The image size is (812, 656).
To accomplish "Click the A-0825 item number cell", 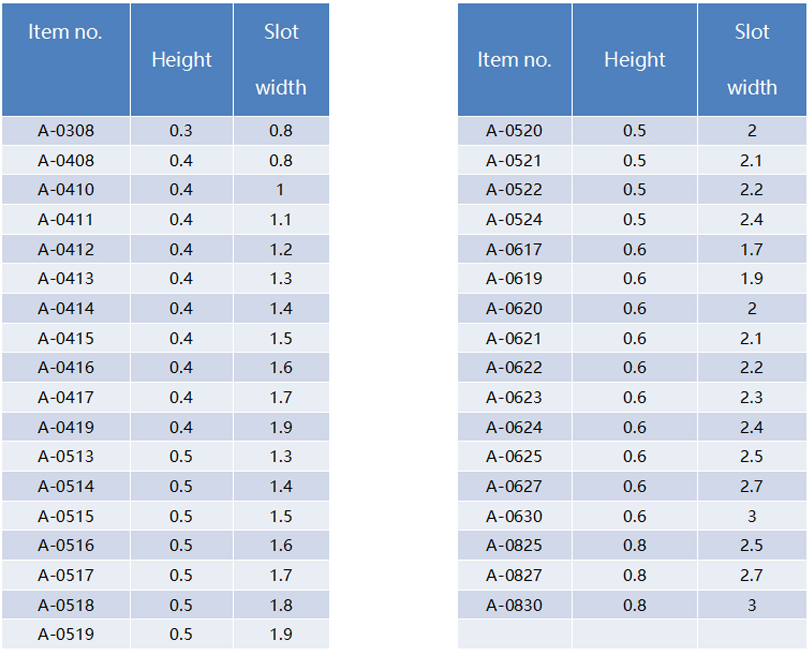I will coord(515,545).
